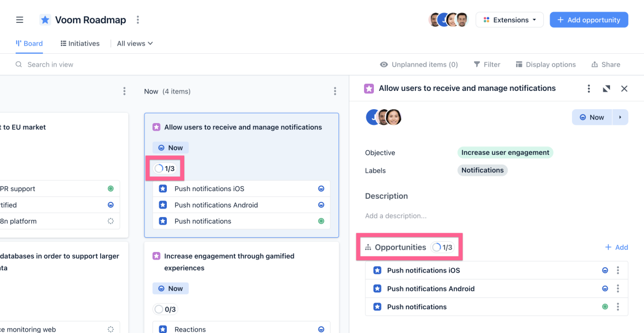
Task: Open the Now column options menu
Action: coord(335,91)
